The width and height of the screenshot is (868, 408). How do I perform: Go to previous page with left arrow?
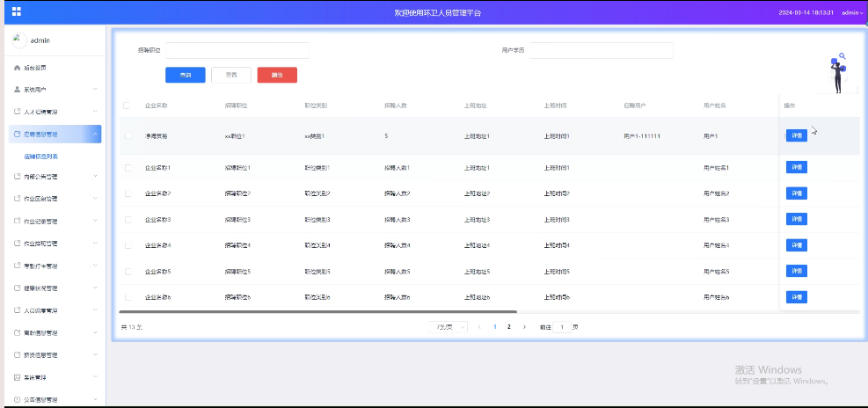click(x=479, y=327)
